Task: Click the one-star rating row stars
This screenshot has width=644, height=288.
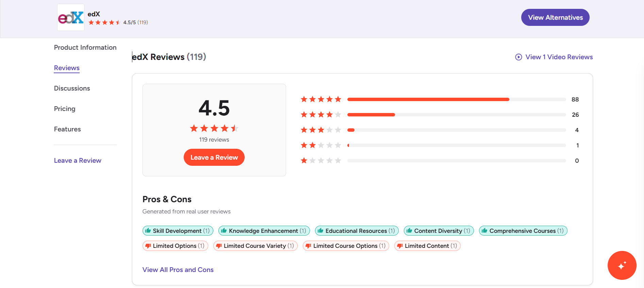Action: coord(321,160)
